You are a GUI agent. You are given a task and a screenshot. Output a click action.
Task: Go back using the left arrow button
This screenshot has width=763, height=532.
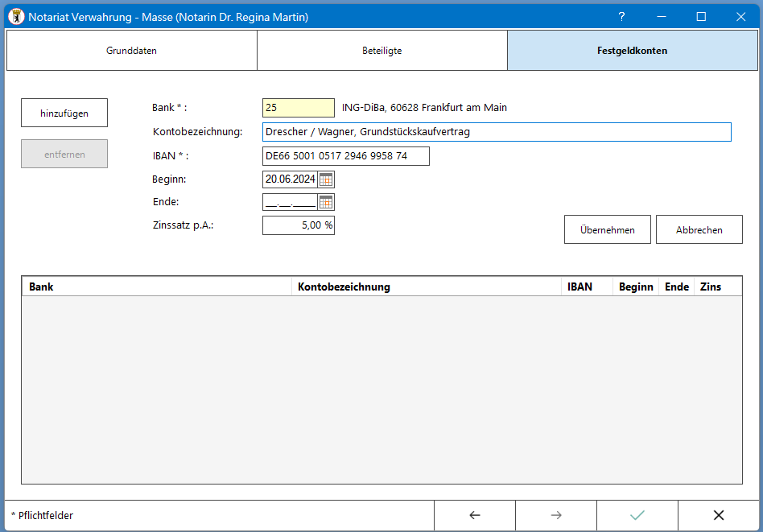click(475, 516)
